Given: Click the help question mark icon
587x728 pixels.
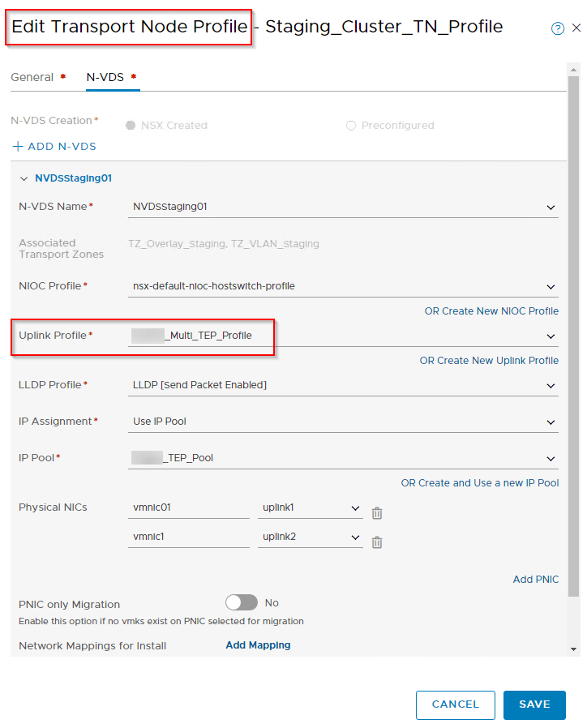Looking at the screenshot, I should [x=557, y=28].
